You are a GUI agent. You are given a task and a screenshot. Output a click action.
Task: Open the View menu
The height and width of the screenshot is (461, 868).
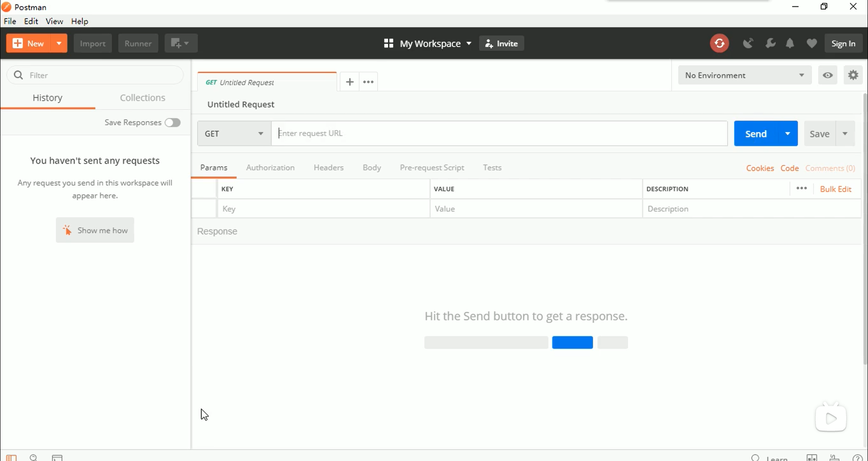[54, 21]
